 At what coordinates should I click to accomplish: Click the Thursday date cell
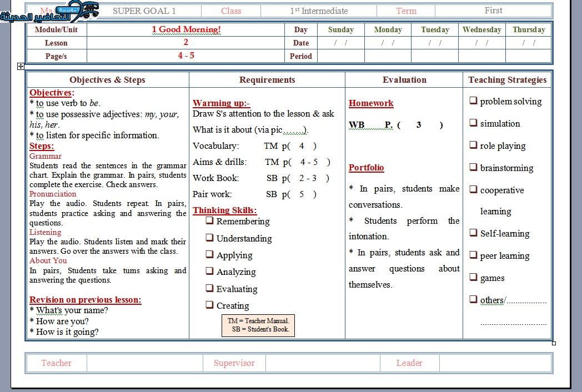529,43
